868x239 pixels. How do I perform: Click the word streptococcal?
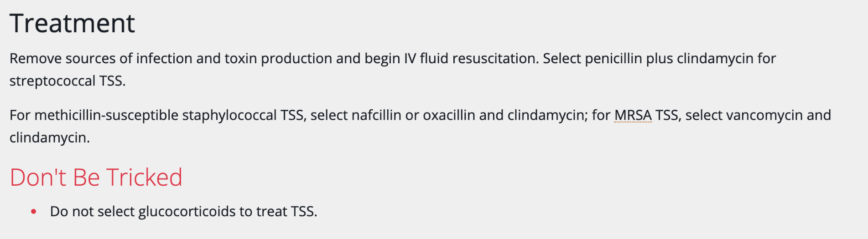coord(52,81)
